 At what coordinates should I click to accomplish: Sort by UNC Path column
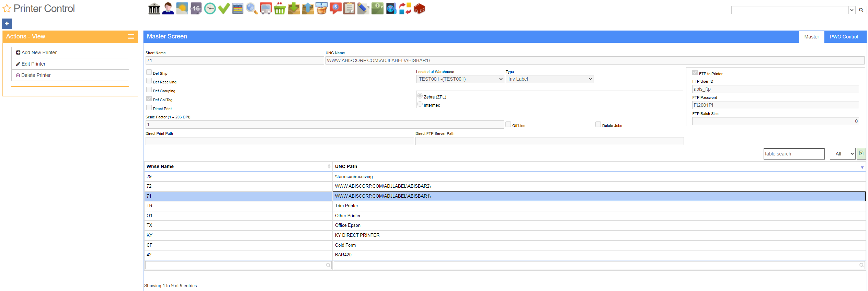pyautogui.click(x=599, y=166)
